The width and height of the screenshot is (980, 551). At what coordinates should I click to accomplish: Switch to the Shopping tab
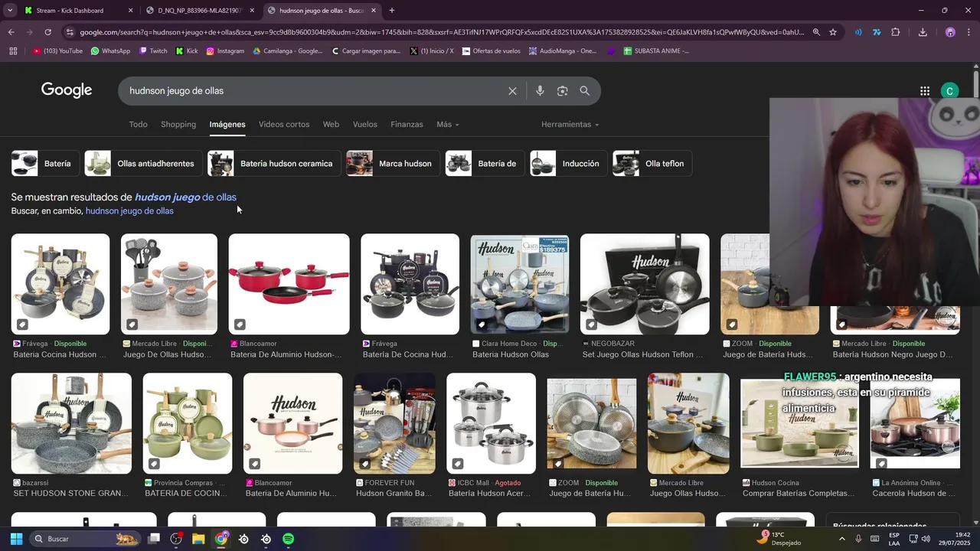(178, 124)
